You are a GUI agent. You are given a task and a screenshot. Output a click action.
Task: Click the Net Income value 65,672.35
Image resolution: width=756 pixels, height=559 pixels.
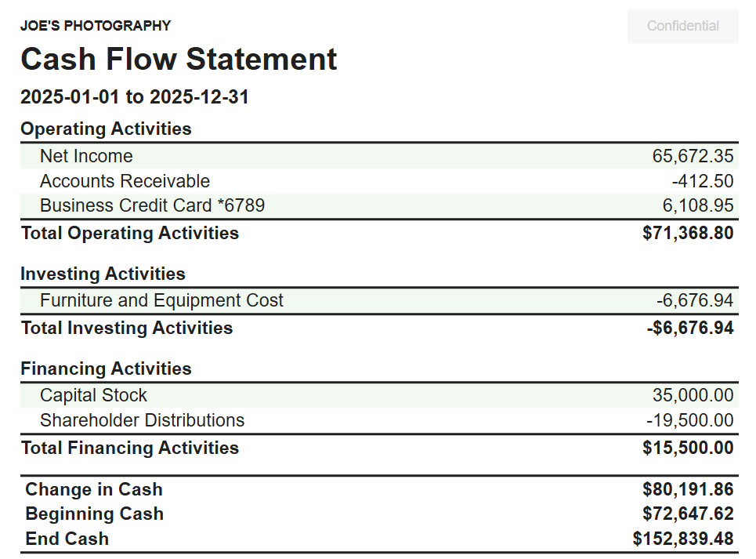tap(693, 156)
